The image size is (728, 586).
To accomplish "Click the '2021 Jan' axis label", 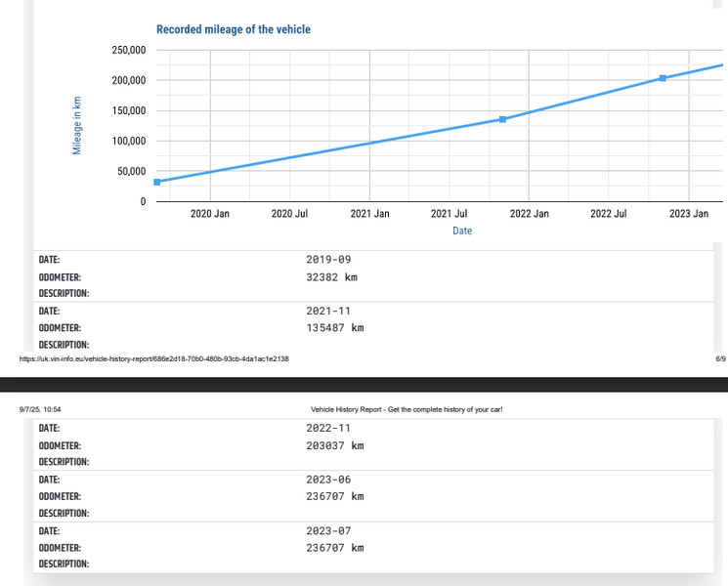I will pos(369,214).
